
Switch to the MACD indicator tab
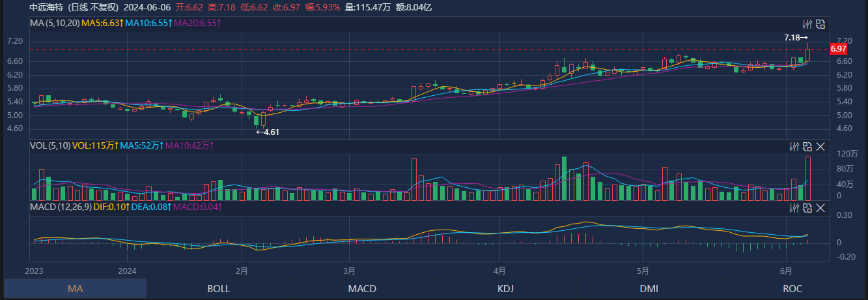pyautogui.click(x=362, y=288)
